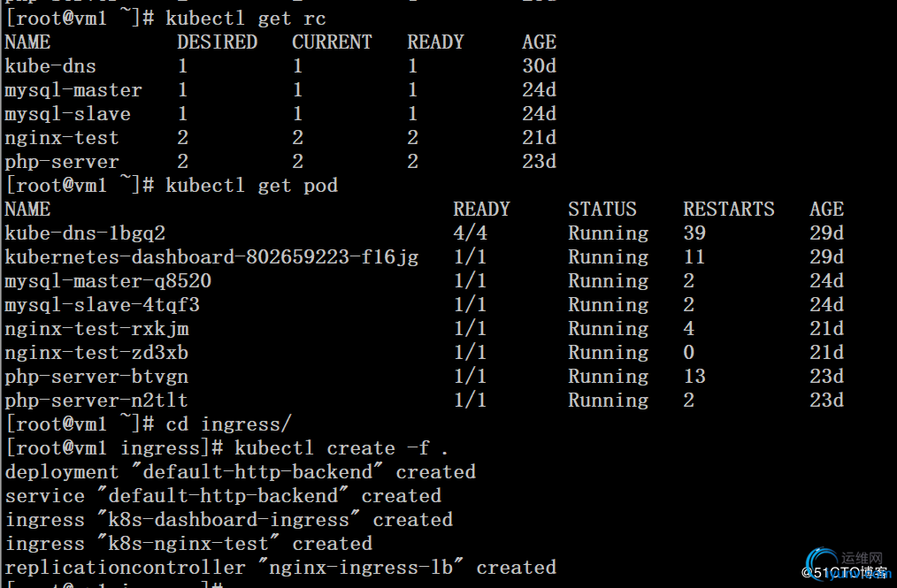Click the "k8s-nginx-test" created line

(x=188, y=544)
